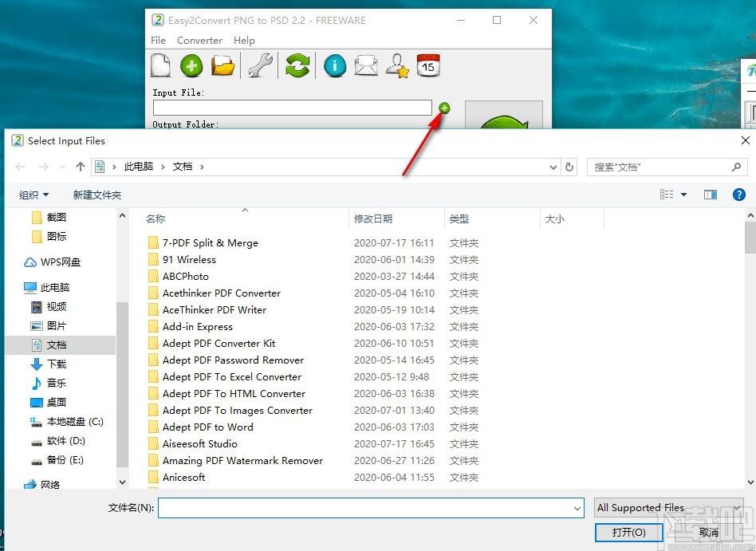Open the File menu in Easy2Convert

click(x=158, y=41)
